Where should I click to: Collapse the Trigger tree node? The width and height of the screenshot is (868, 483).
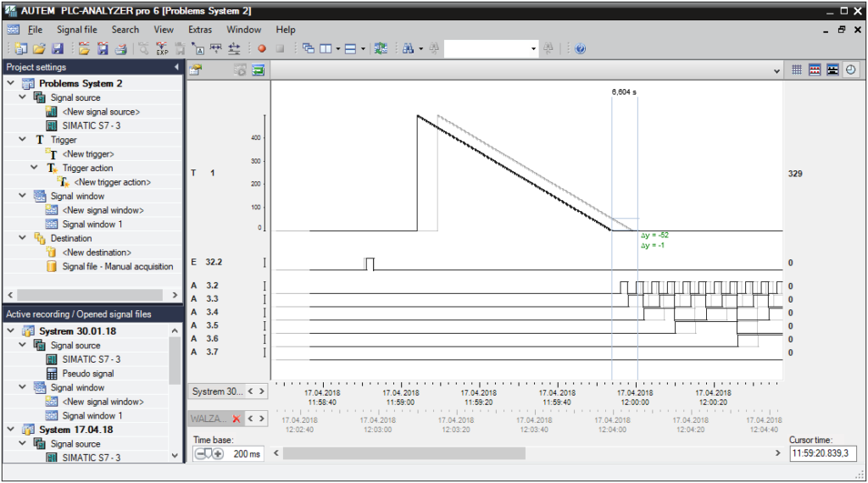point(22,140)
